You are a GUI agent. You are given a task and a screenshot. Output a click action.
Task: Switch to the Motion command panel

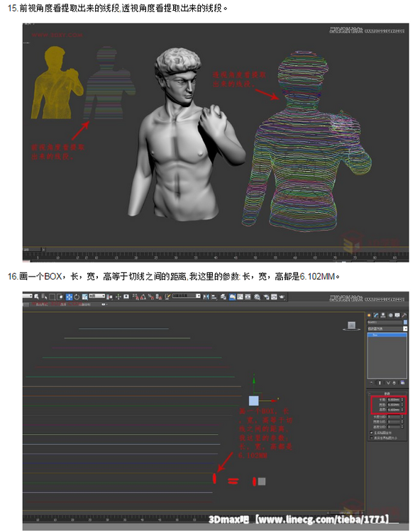tap(391, 315)
